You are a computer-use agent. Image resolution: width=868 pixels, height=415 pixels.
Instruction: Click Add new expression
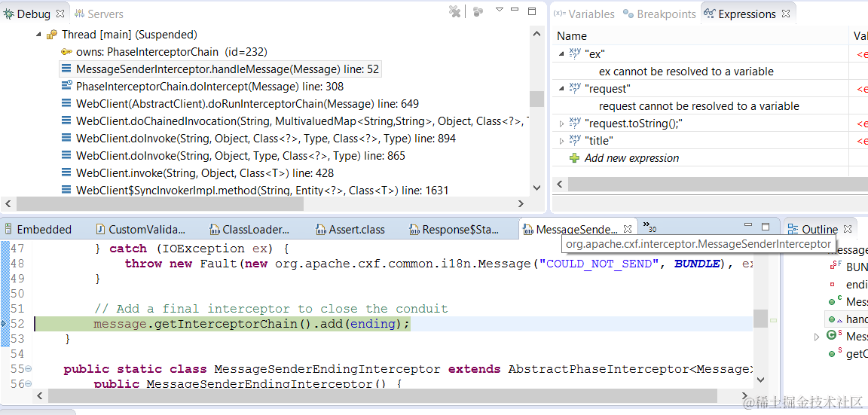(631, 157)
